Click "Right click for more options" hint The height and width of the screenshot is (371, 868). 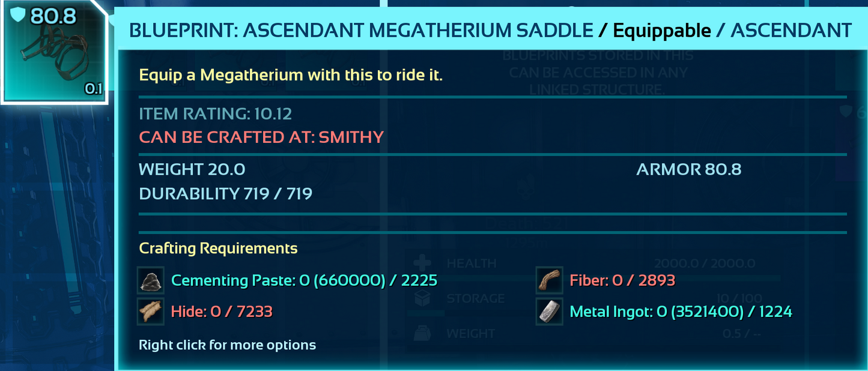click(x=227, y=345)
